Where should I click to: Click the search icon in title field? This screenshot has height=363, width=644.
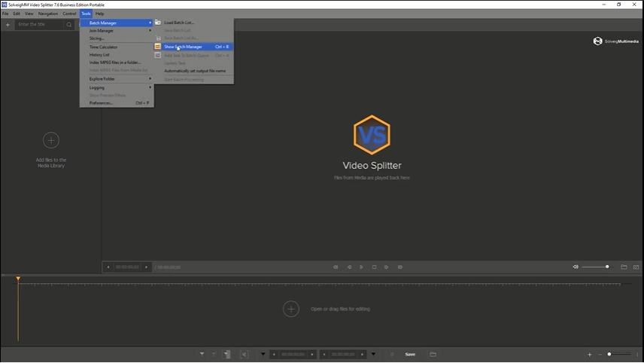coord(69,25)
